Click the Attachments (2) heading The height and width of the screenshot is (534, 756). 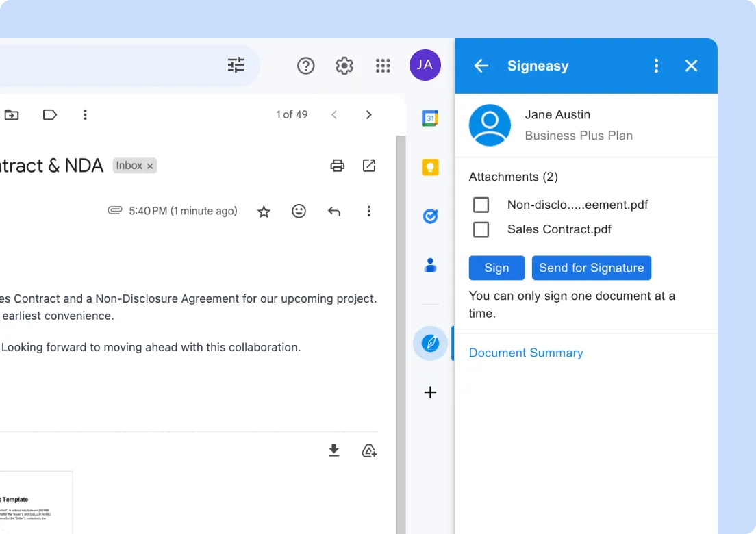coord(514,177)
